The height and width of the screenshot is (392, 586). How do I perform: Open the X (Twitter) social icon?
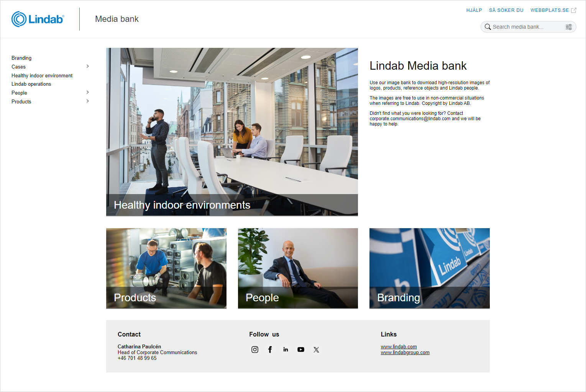(x=316, y=350)
